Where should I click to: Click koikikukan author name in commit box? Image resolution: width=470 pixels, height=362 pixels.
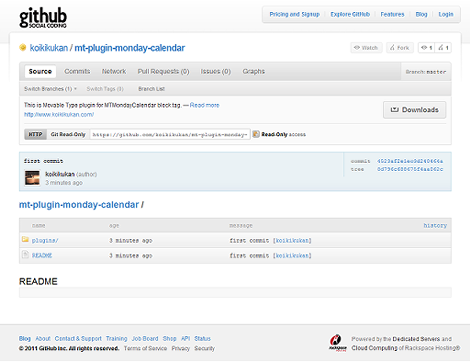click(x=60, y=174)
